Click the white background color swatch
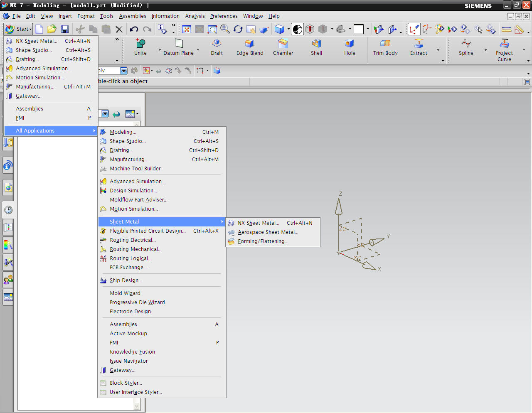Viewport: 532px width, 413px height. tap(359, 29)
